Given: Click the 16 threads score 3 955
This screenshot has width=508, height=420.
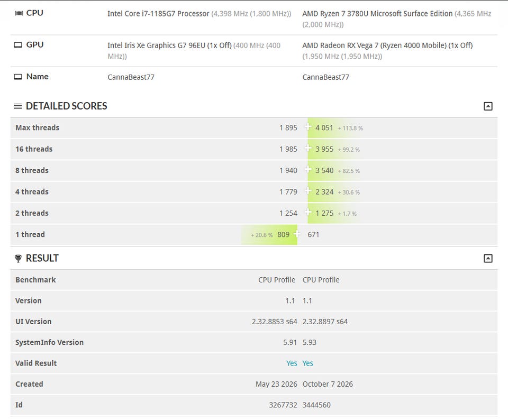Looking at the screenshot, I should coord(324,149).
